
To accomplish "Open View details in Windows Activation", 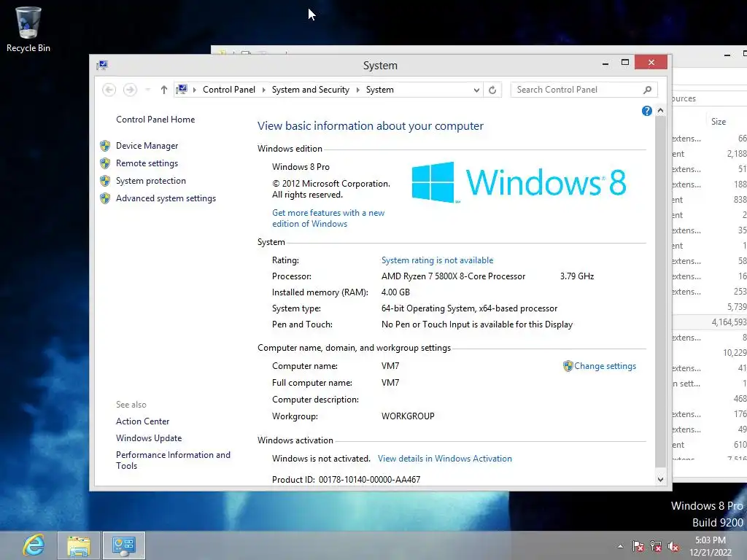I will (x=445, y=459).
